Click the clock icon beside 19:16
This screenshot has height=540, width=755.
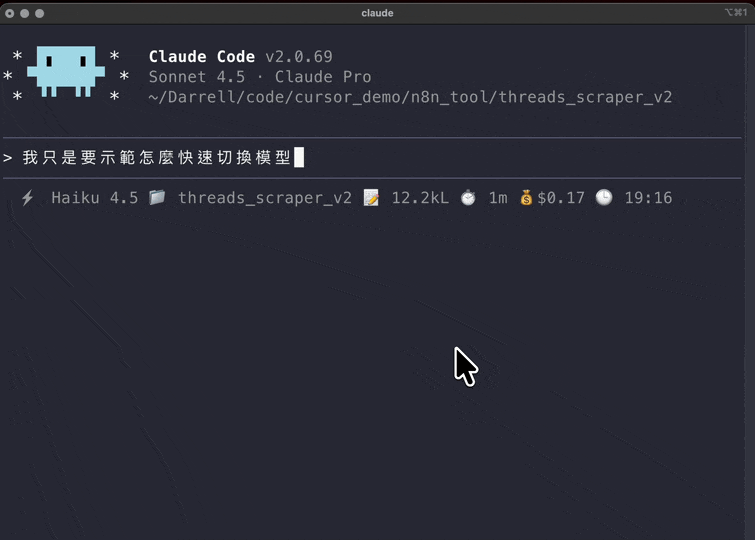pos(604,198)
